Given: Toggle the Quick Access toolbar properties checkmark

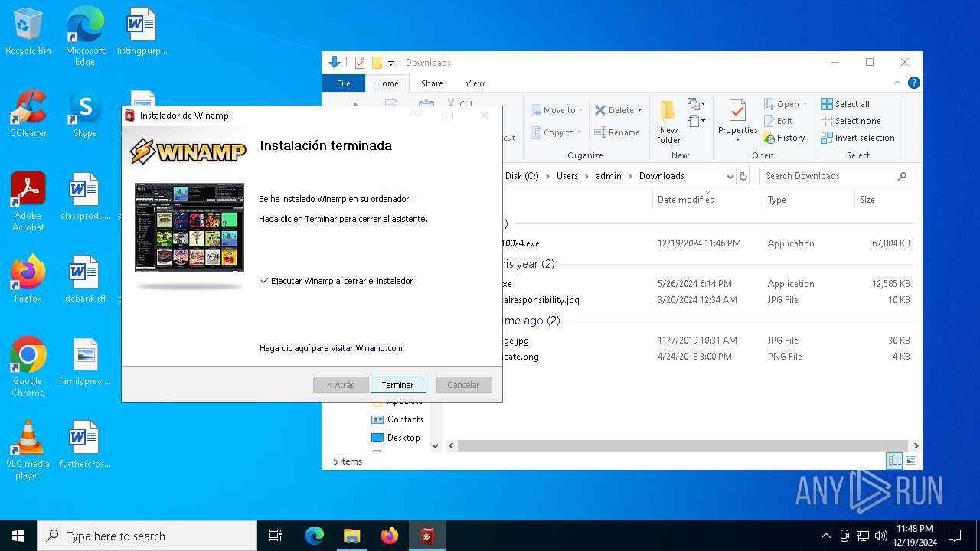Looking at the screenshot, I should (x=360, y=63).
